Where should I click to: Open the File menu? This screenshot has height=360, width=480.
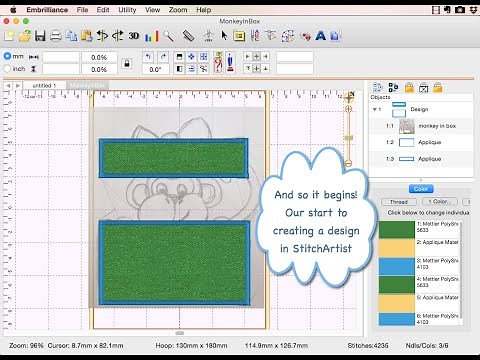click(x=82, y=10)
